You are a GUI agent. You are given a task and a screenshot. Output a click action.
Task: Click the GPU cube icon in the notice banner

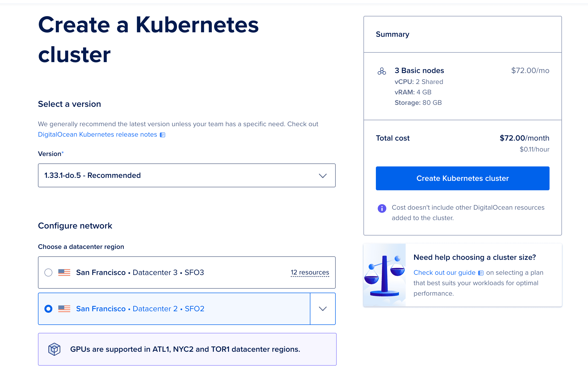54,349
